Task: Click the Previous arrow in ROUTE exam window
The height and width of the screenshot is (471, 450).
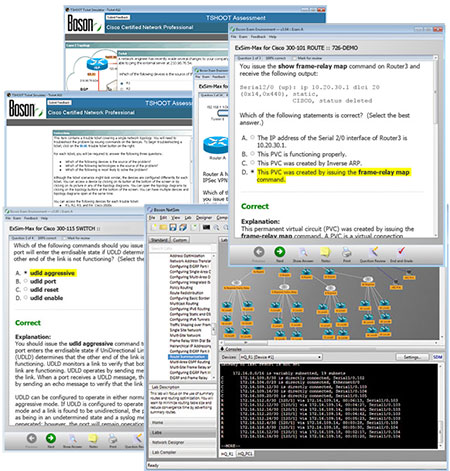Action: (x=259, y=252)
